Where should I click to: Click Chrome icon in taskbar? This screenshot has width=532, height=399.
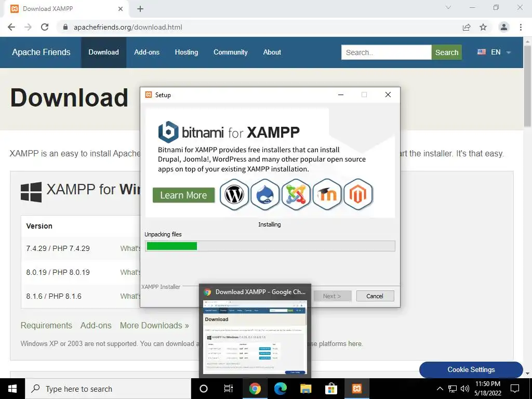coord(255,389)
